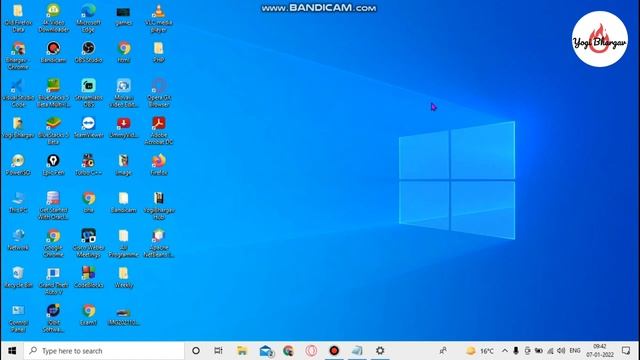Select the Apache NetBeans shortcut

(159, 243)
